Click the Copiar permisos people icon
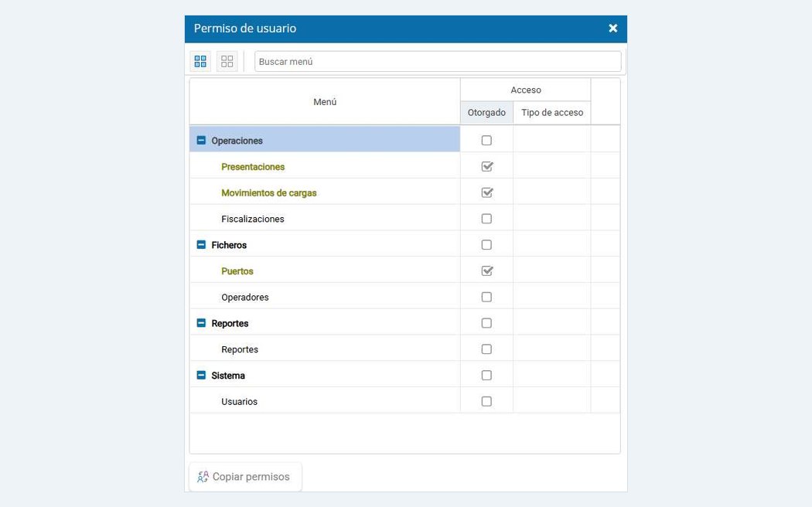The image size is (812, 507). [x=203, y=477]
